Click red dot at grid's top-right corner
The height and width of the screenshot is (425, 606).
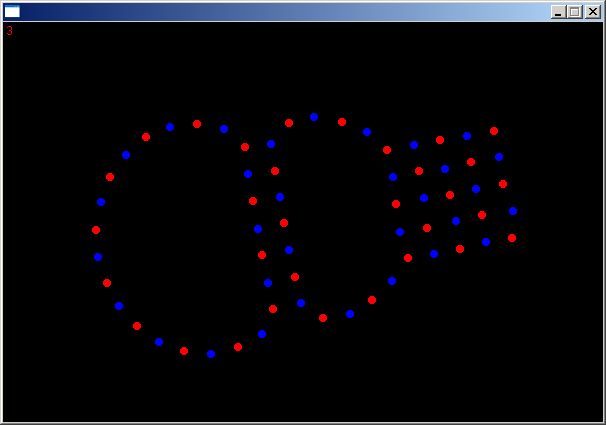coord(494,131)
